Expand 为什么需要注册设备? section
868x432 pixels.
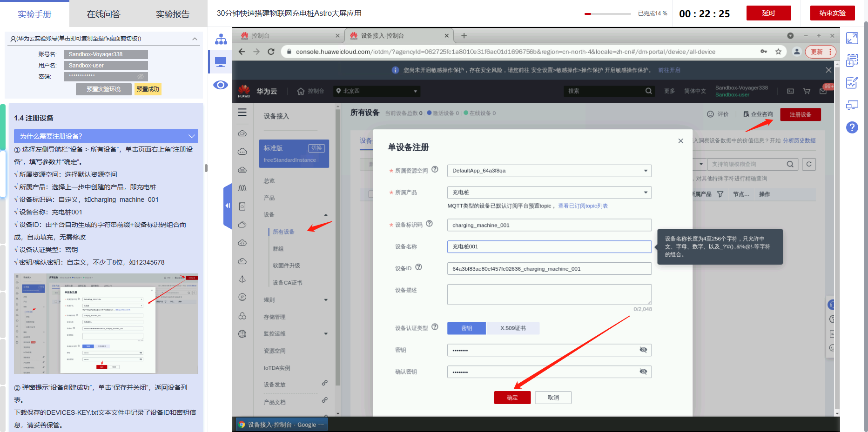106,136
